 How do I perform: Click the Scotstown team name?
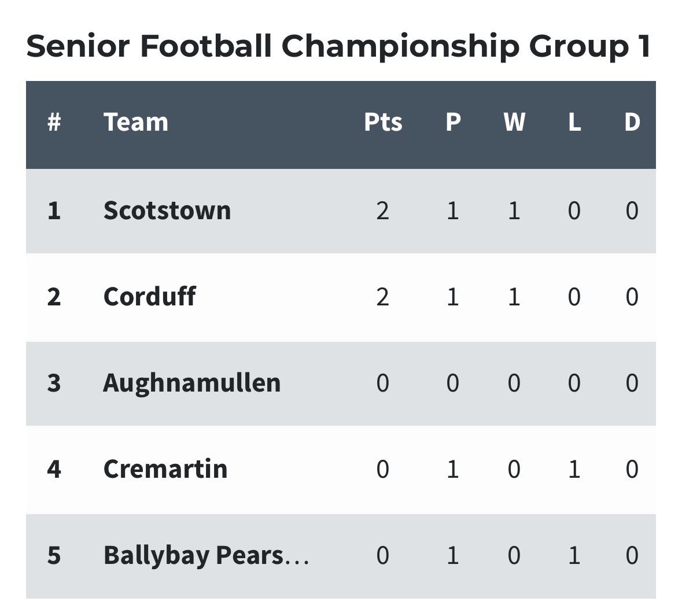click(x=167, y=211)
